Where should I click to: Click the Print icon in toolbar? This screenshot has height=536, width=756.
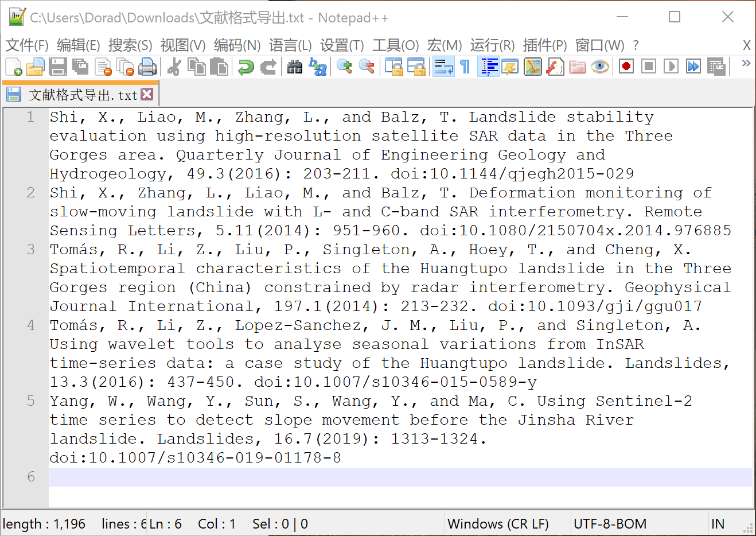147,67
